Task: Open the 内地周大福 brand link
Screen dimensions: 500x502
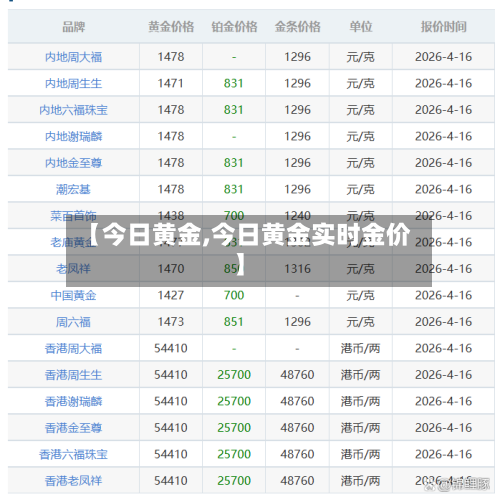Action: tap(73, 57)
